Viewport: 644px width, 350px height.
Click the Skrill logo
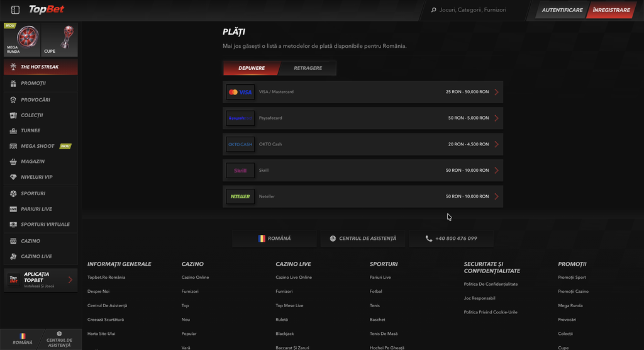[240, 170]
